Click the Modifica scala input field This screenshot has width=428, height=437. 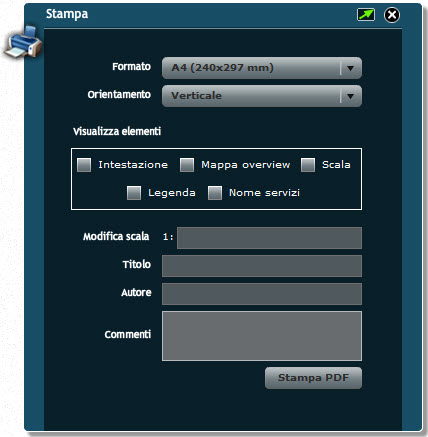[269, 238]
